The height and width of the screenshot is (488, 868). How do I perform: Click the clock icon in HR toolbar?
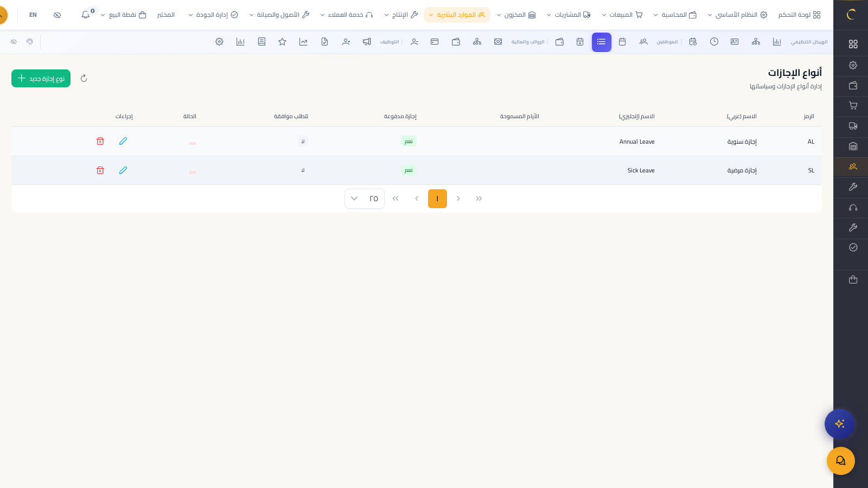(x=714, y=42)
